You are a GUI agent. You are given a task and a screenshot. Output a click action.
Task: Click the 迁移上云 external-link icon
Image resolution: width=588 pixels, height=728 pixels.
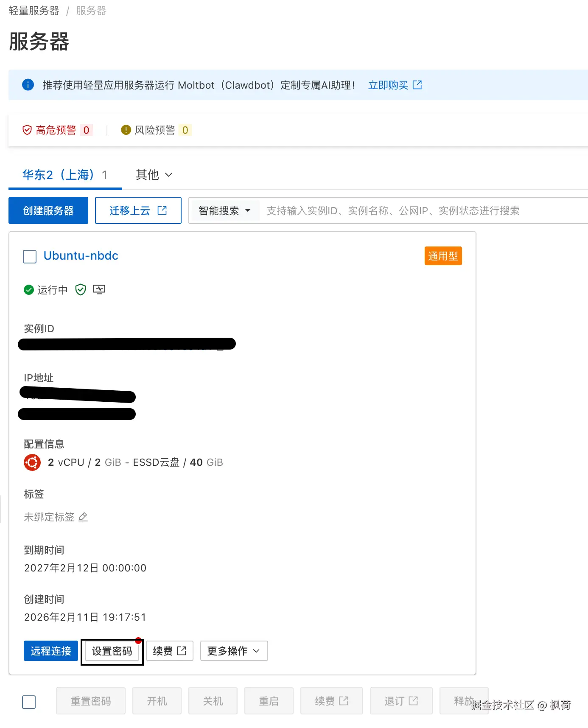162,210
